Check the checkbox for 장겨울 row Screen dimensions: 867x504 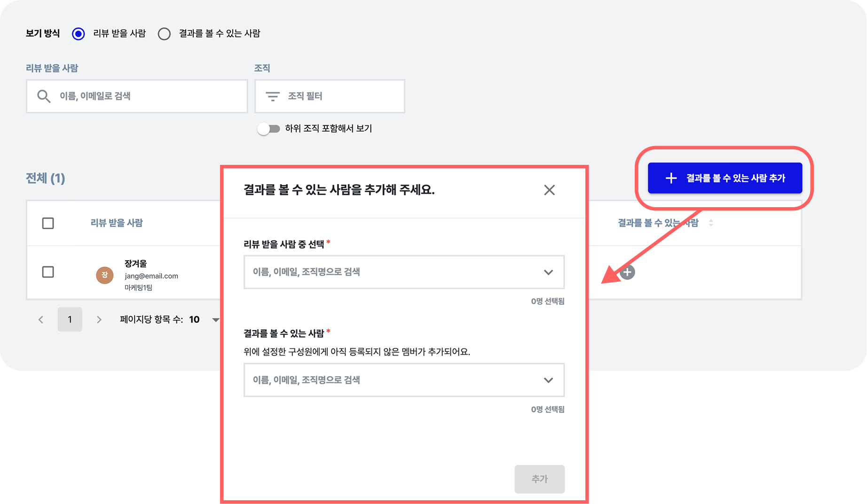coord(48,272)
